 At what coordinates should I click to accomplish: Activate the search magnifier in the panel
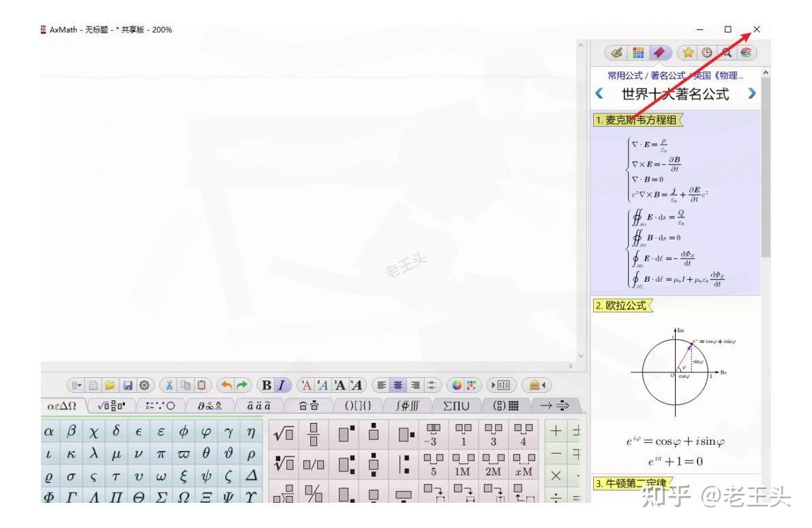pyautogui.click(x=727, y=53)
